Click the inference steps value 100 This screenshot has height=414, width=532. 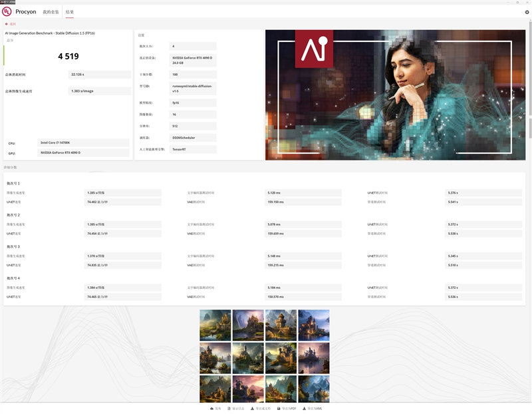(x=193, y=75)
